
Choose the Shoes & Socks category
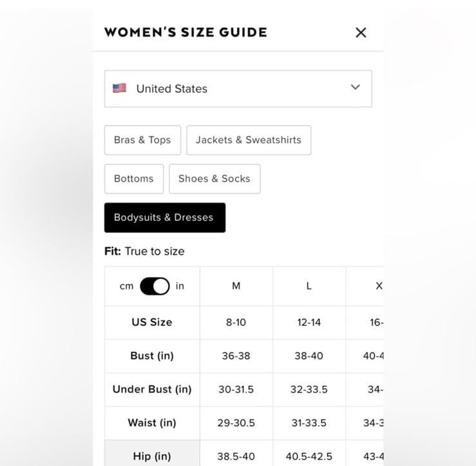214,179
